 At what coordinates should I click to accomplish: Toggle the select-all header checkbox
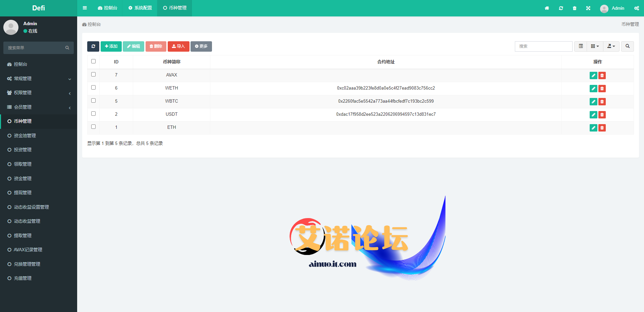click(93, 61)
